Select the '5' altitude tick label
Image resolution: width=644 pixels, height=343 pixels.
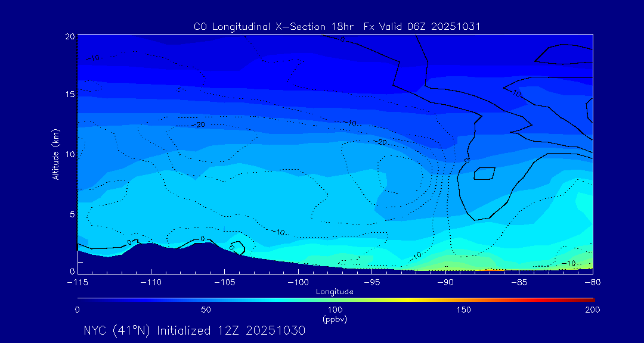(72, 214)
